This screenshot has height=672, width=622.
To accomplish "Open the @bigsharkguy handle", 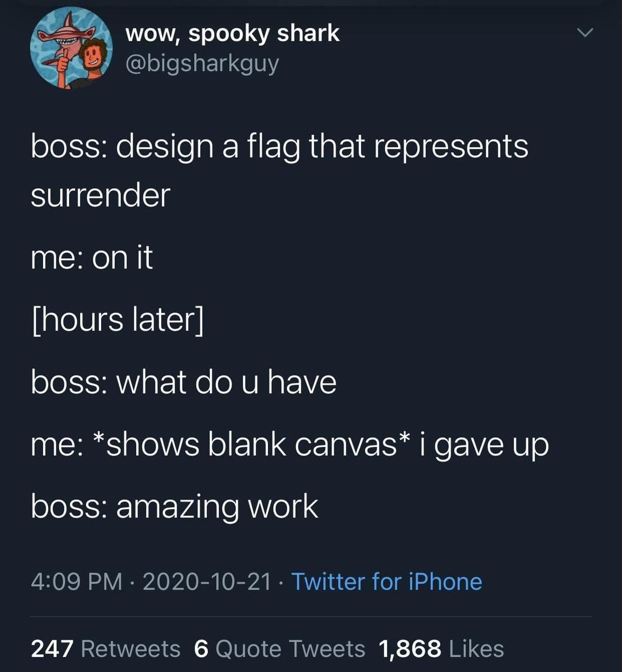I will 202,63.
